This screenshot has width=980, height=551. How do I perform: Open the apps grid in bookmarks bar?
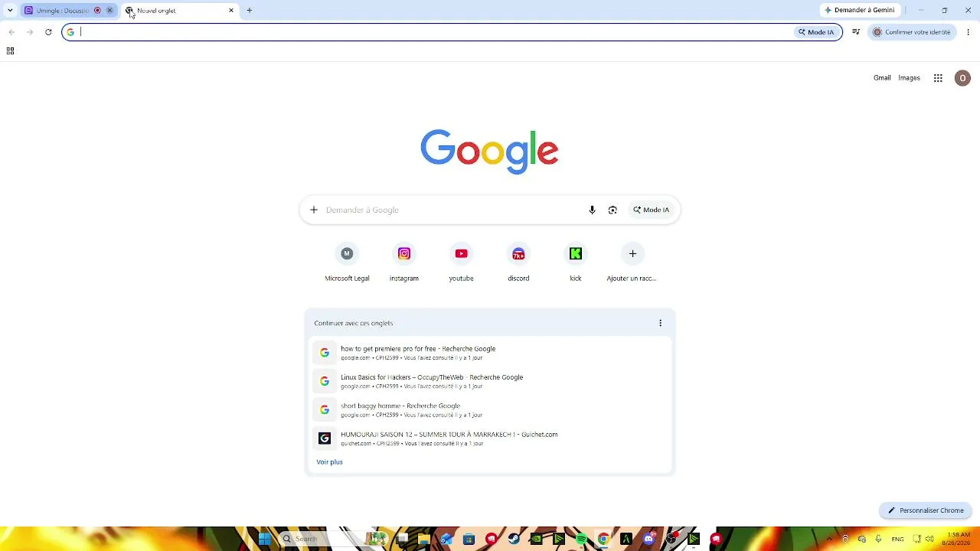(10, 51)
